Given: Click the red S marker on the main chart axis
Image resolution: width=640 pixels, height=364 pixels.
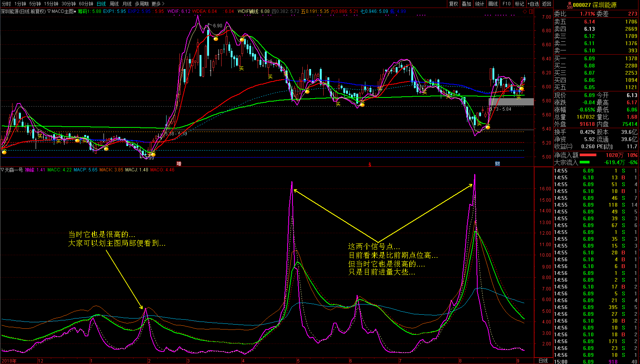Looking at the screenshot, I should click(370, 164).
